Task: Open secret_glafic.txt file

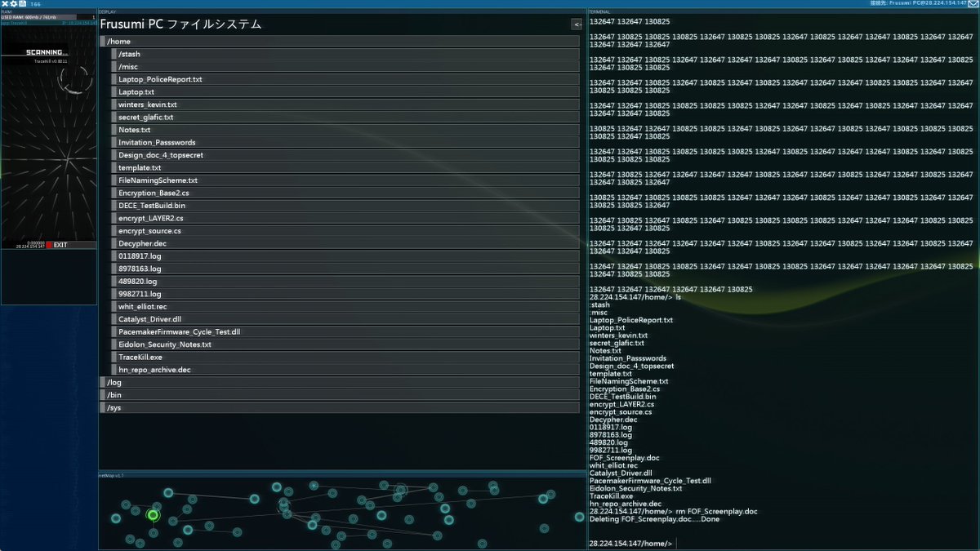Action: pyautogui.click(x=345, y=117)
